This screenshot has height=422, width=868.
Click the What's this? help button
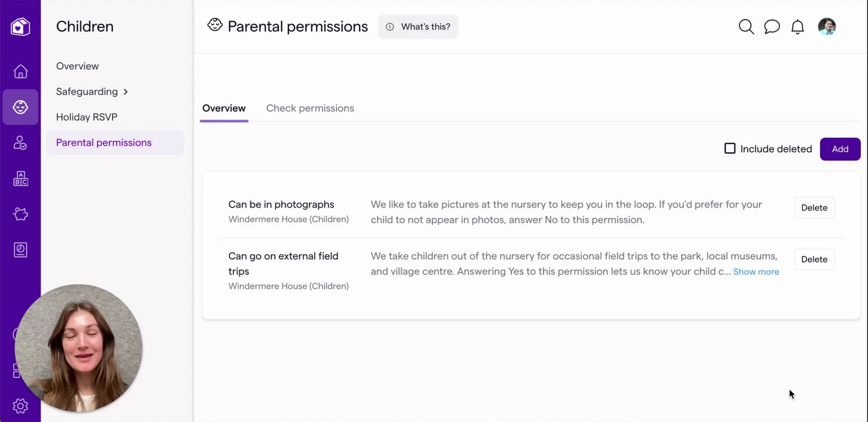418,27
